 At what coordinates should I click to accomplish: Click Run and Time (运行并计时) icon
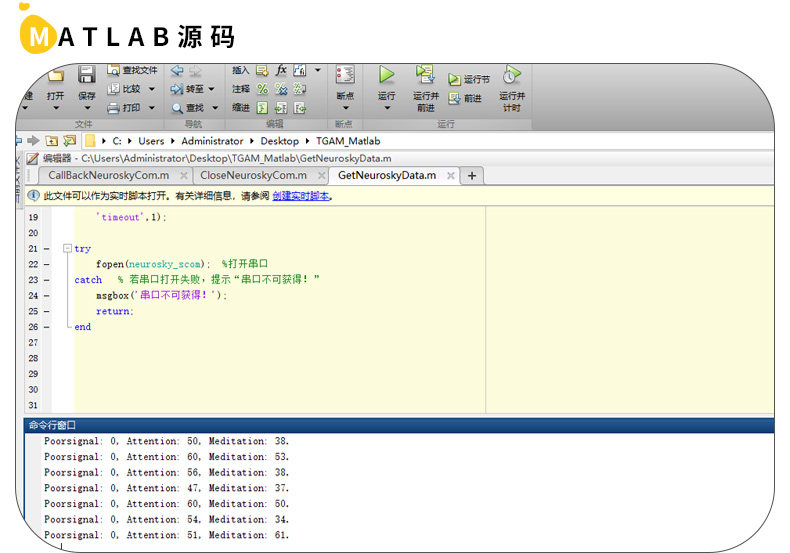point(511,75)
